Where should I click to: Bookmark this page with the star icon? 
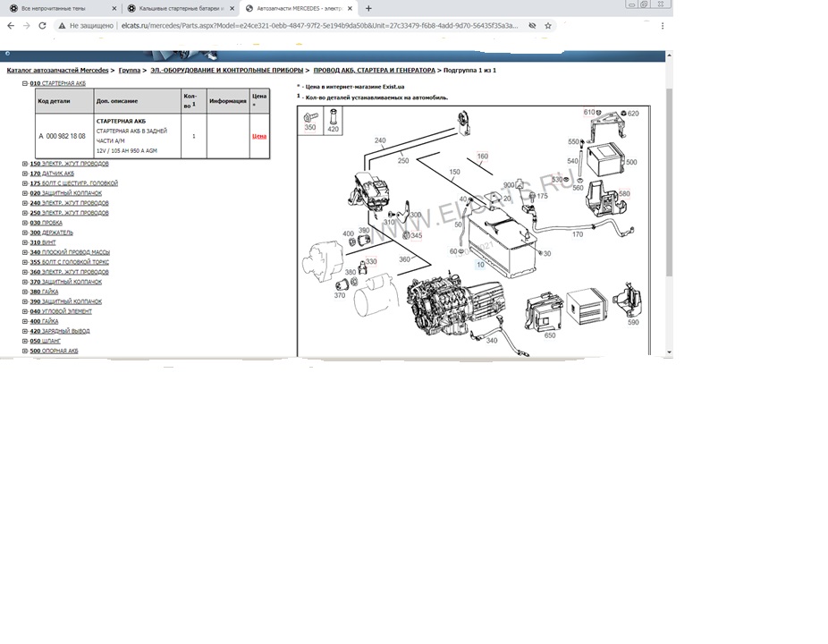548,26
